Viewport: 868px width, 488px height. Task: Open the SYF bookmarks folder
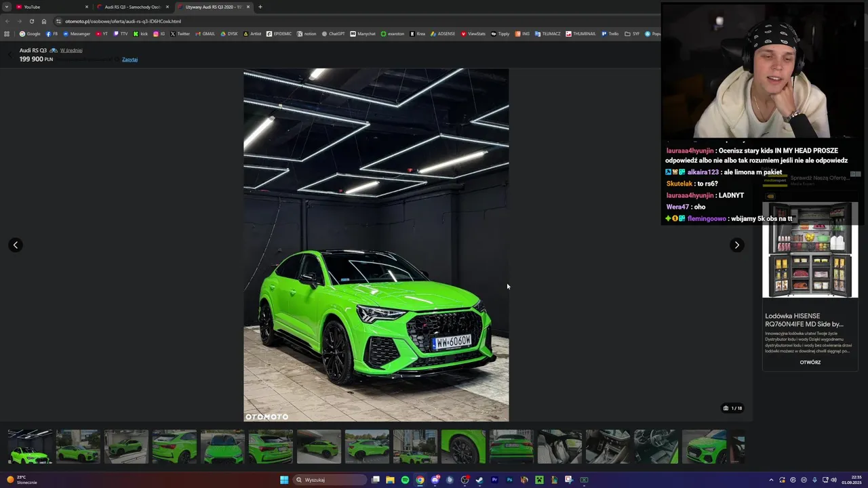pyautogui.click(x=632, y=34)
